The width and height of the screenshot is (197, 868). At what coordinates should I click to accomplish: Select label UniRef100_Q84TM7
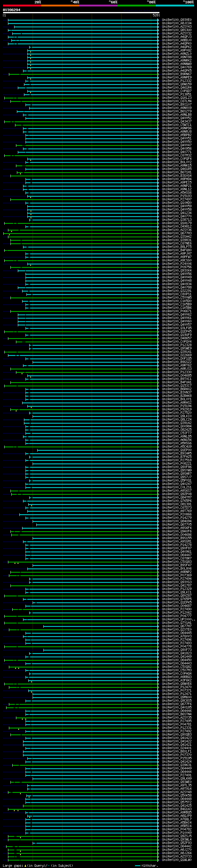click(177, 497)
